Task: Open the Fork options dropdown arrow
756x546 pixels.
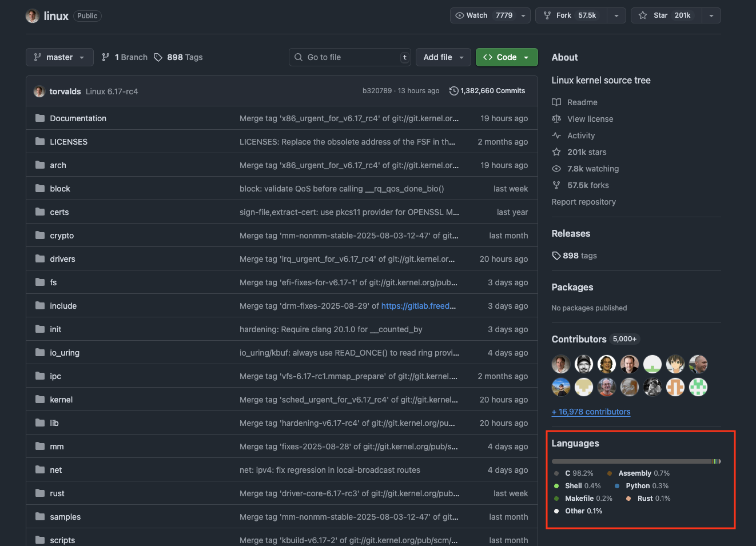Action: [x=616, y=16]
